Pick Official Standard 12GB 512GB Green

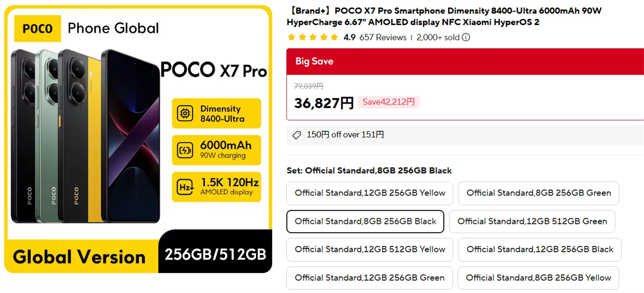tap(532, 222)
